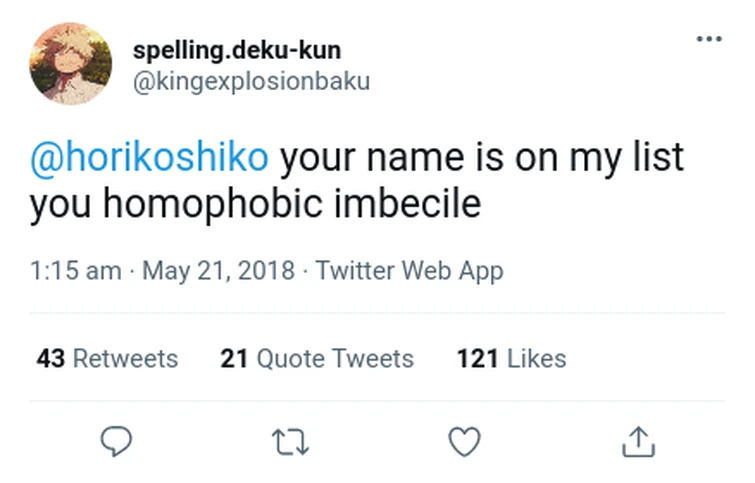View the 21 Quote Tweets
755x483 pixels.
(316, 358)
